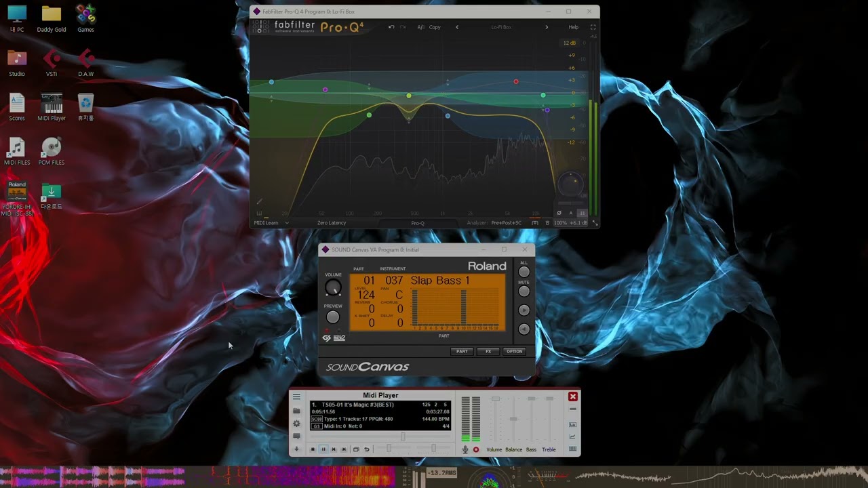
Task: Open the Zero Latency processing mode menu
Action: [332, 223]
